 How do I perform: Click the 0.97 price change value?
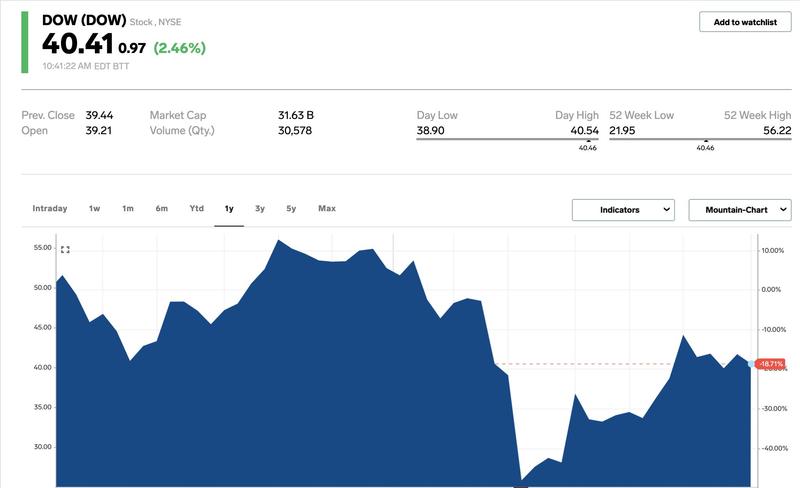(132, 48)
